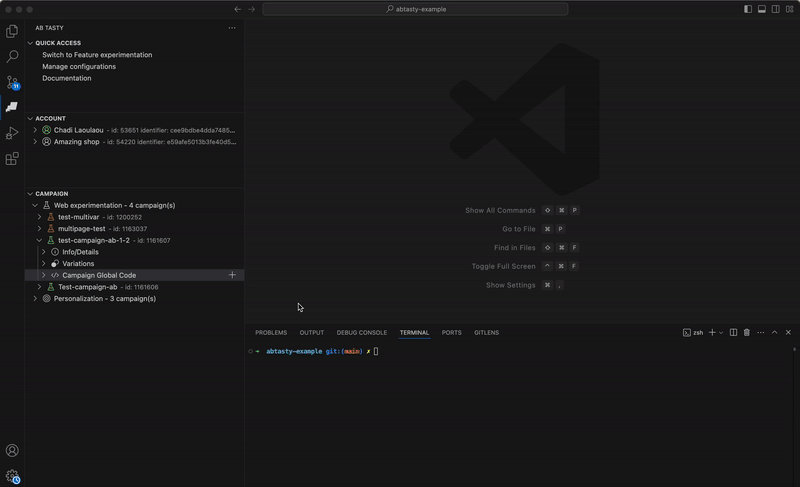This screenshot has height=487, width=800.
Task: Switch to the Problems tab
Action: (x=271, y=332)
